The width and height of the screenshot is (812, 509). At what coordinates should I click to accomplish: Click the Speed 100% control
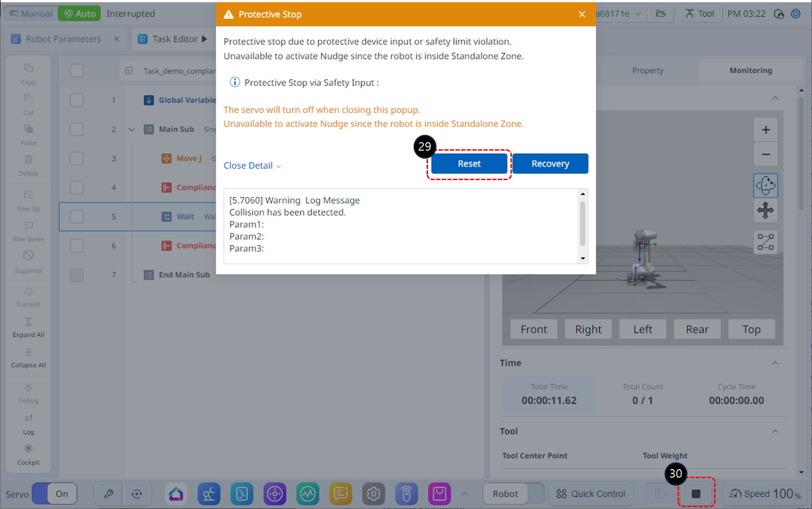point(765,494)
